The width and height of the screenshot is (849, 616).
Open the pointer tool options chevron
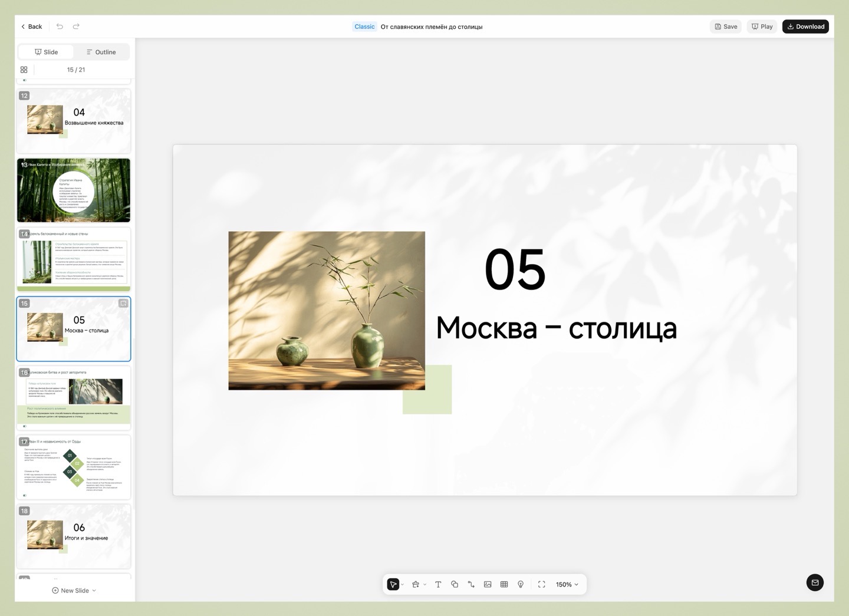tap(403, 585)
